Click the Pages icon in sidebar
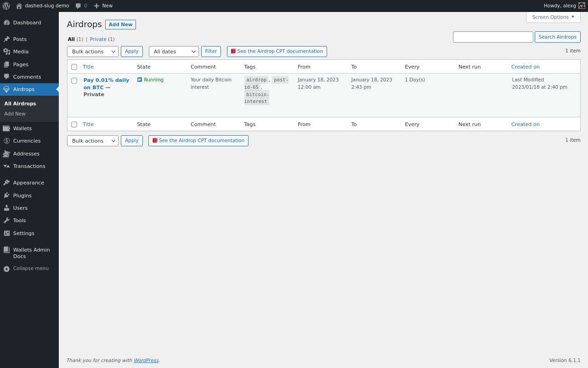The width and height of the screenshot is (588, 368). point(6,64)
